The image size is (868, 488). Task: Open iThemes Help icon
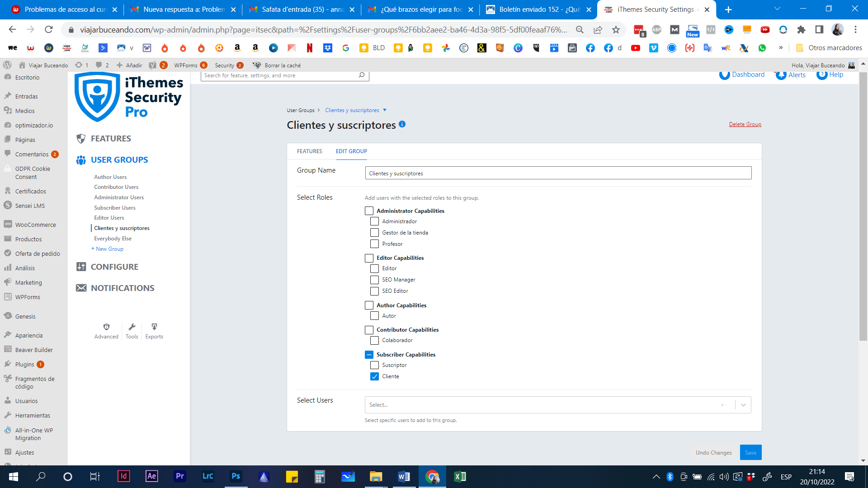822,75
